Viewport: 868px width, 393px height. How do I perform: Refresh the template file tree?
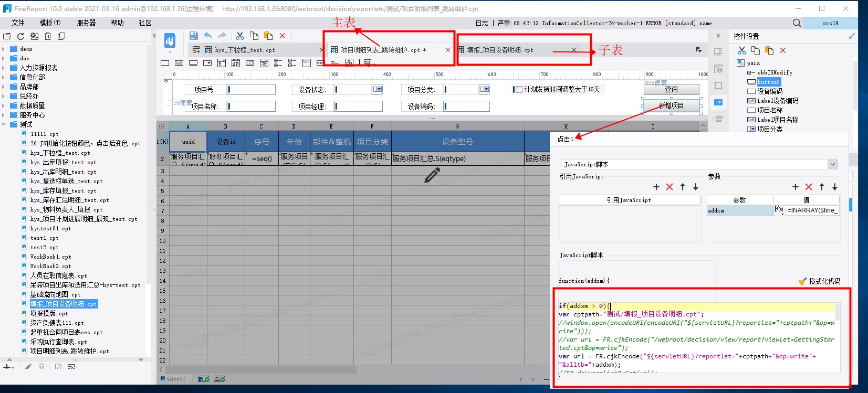pyautogui.click(x=20, y=36)
